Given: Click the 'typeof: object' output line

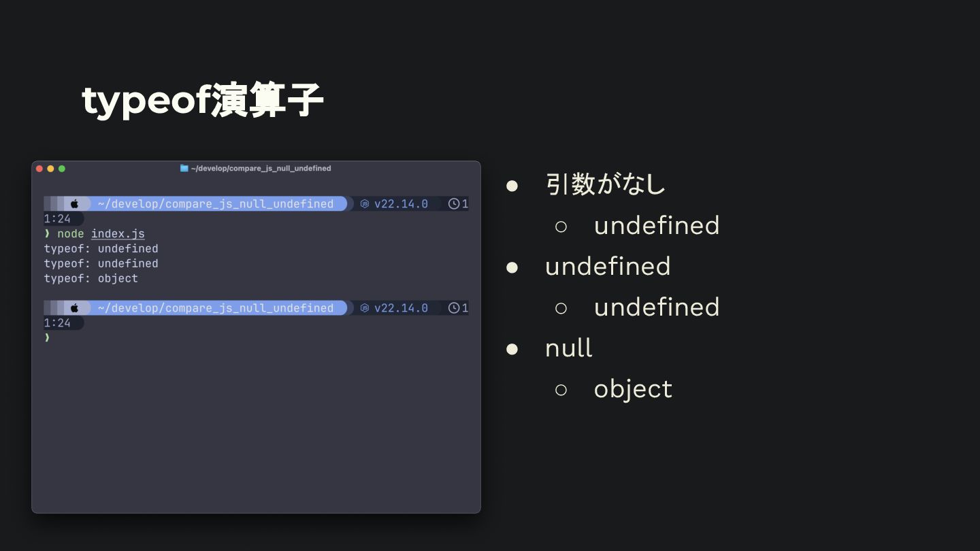Looking at the screenshot, I should pyautogui.click(x=91, y=279).
